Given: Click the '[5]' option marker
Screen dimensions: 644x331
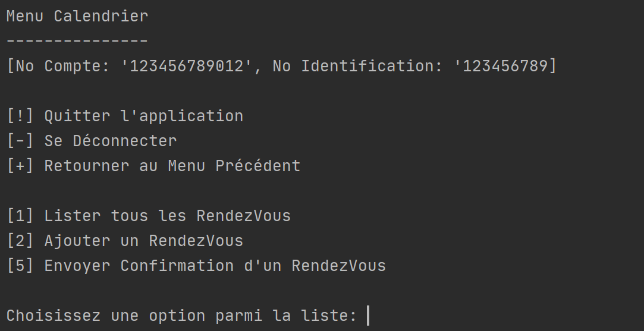Looking at the screenshot, I should [x=20, y=266].
